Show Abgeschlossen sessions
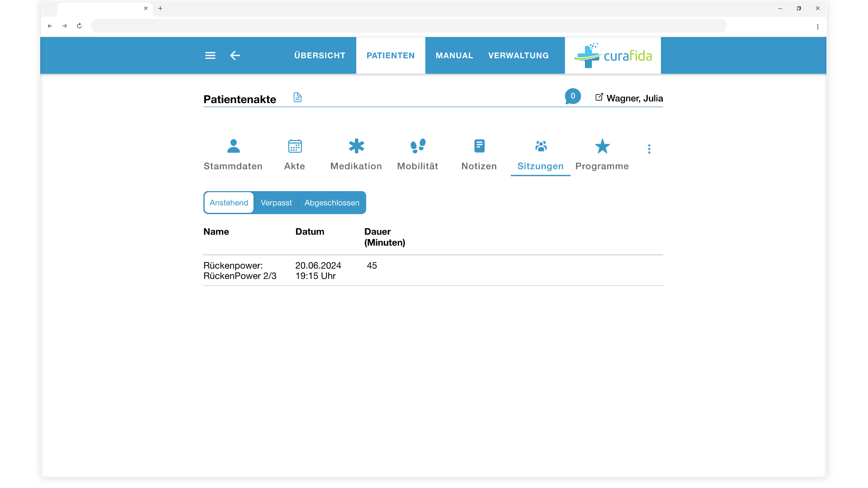This screenshot has height=488, width=868. click(x=332, y=203)
